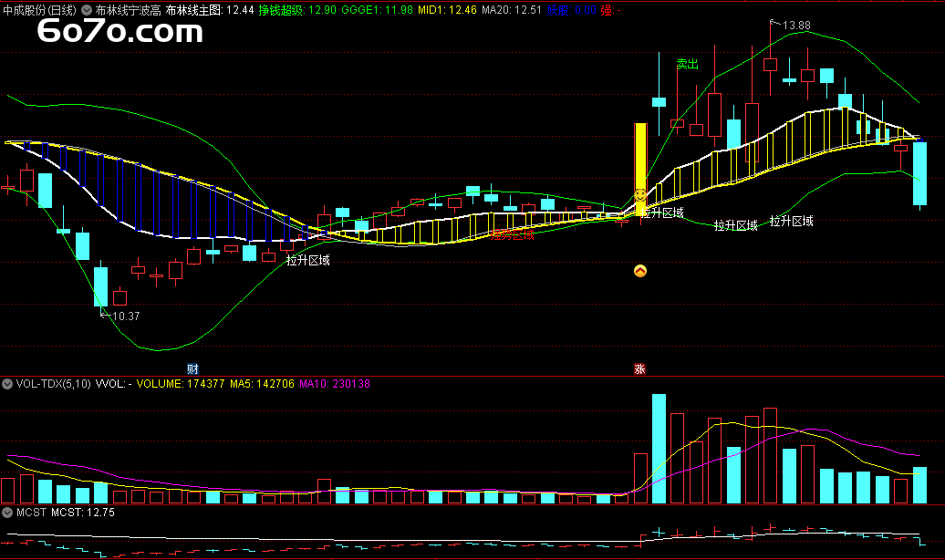This screenshot has width=945, height=560.
Task: Click the tallest cyan volume bar
Action: point(659,449)
